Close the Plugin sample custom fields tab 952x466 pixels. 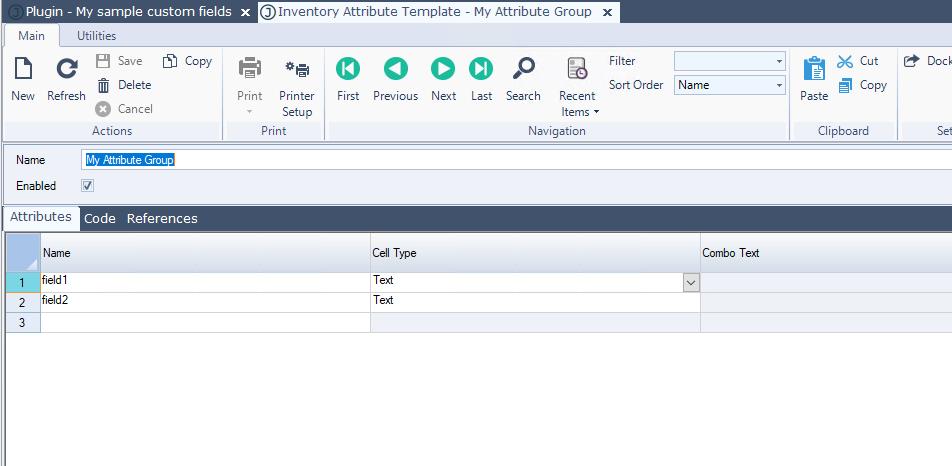[245, 12]
